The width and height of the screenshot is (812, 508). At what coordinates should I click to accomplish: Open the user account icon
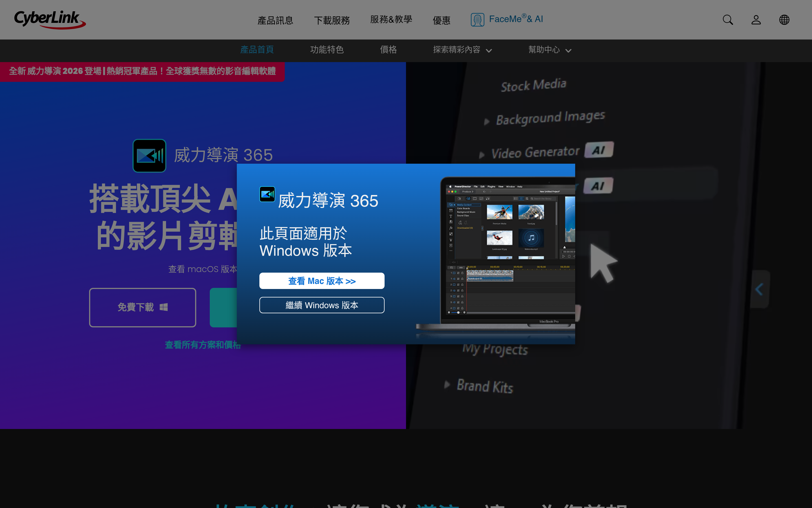(756, 20)
